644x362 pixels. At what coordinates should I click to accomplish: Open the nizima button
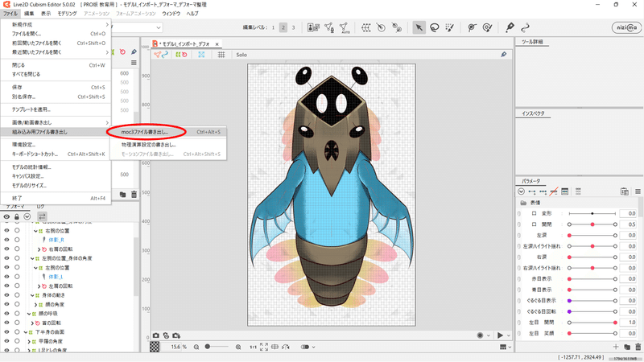626,27
